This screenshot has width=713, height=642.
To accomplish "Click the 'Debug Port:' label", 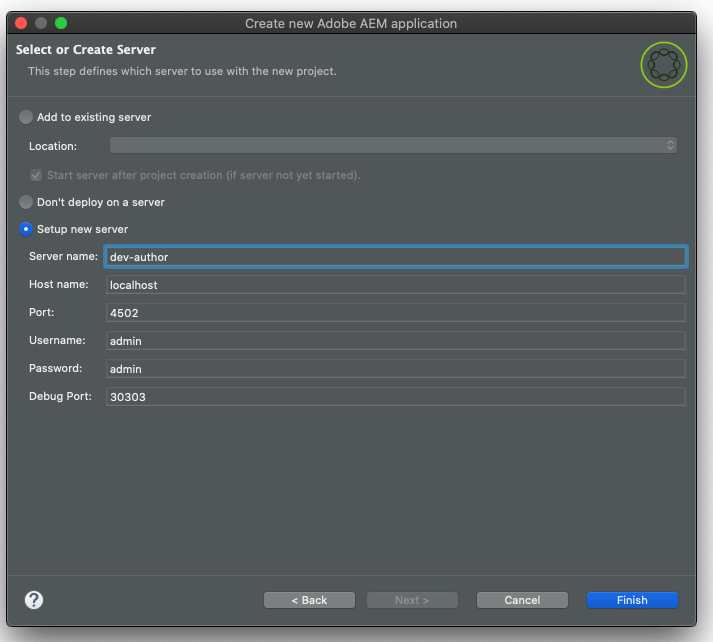I will pyautogui.click(x=60, y=396).
